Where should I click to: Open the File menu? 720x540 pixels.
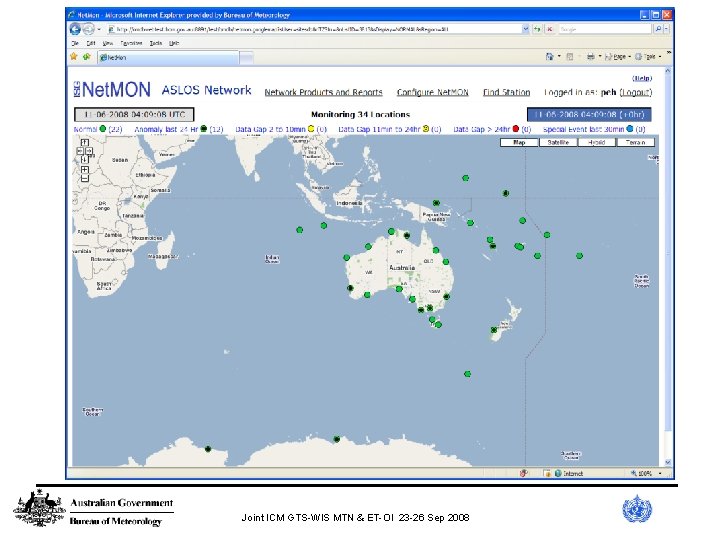(75, 43)
